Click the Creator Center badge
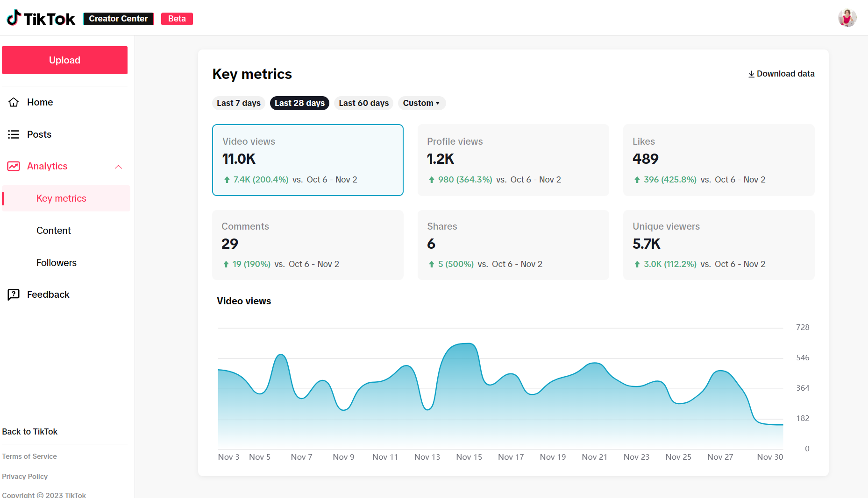Image resolution: width=868 pixels, height=498 pixels. [x=118, y=19]
